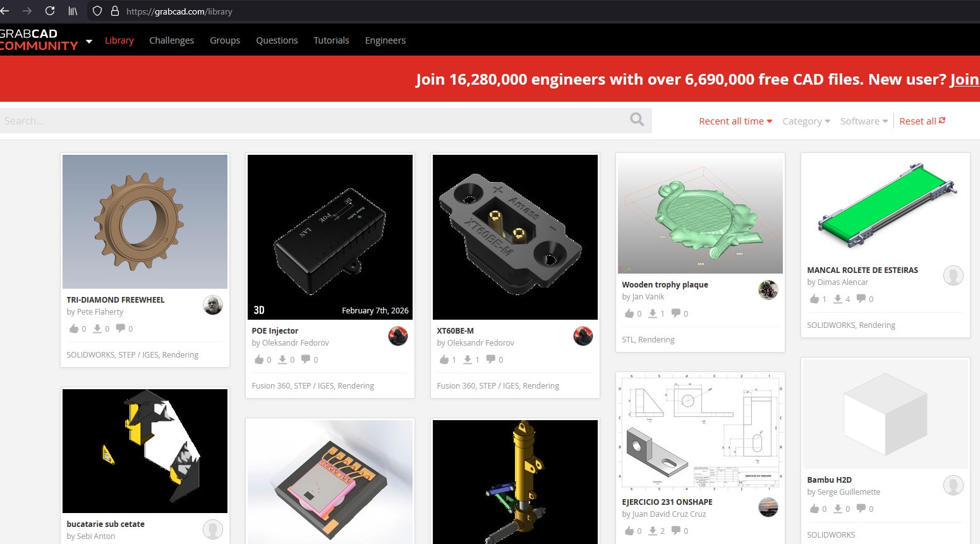This screenshot has height=544, width=980.
Task: Open the Recent all time sort dropdown
Action: [x=735, y=121]
